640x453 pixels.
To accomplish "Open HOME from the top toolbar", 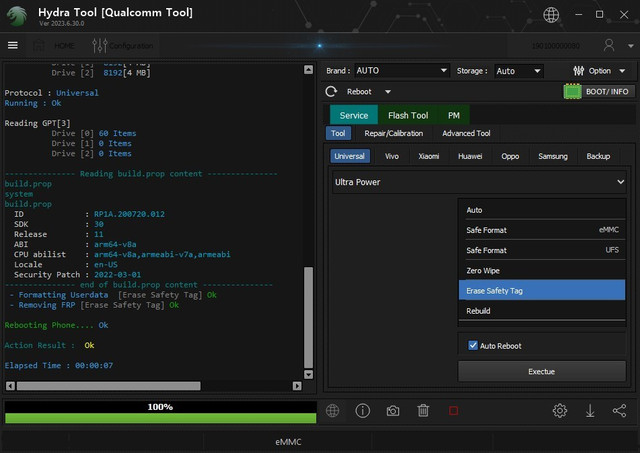I will pos(54,46).
